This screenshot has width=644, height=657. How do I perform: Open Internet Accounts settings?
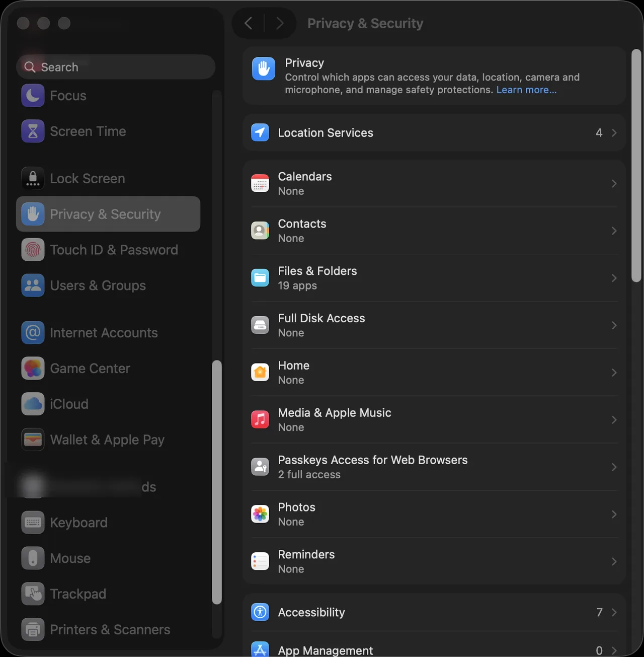click(x=108, y=333)
